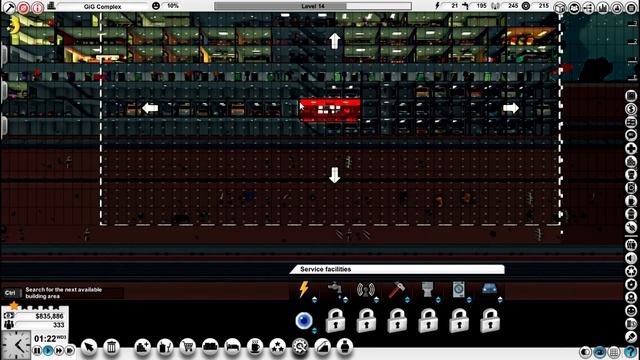Expand options arrow beside hammer icon

pyautogui.click(x=407, y=300)
